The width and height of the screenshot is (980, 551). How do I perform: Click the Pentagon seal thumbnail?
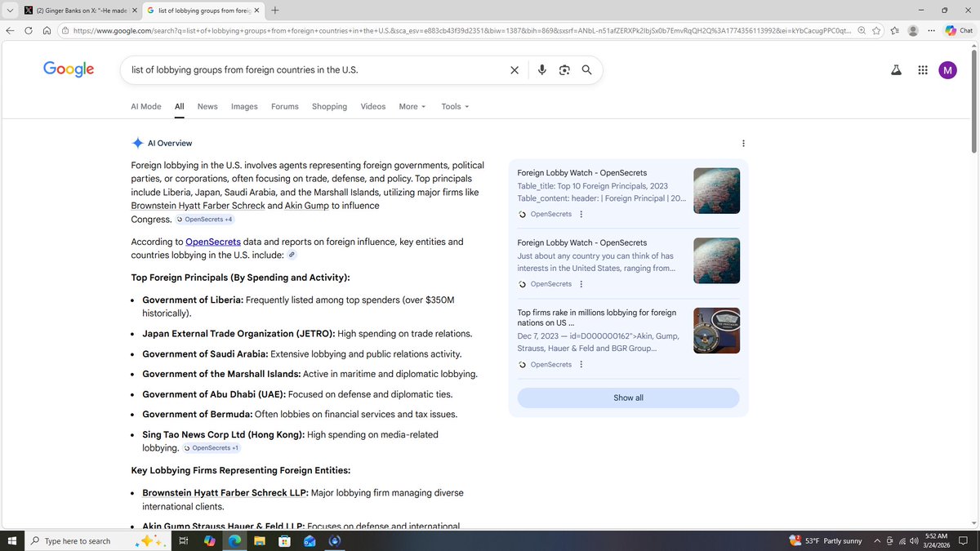click(716, 331)
